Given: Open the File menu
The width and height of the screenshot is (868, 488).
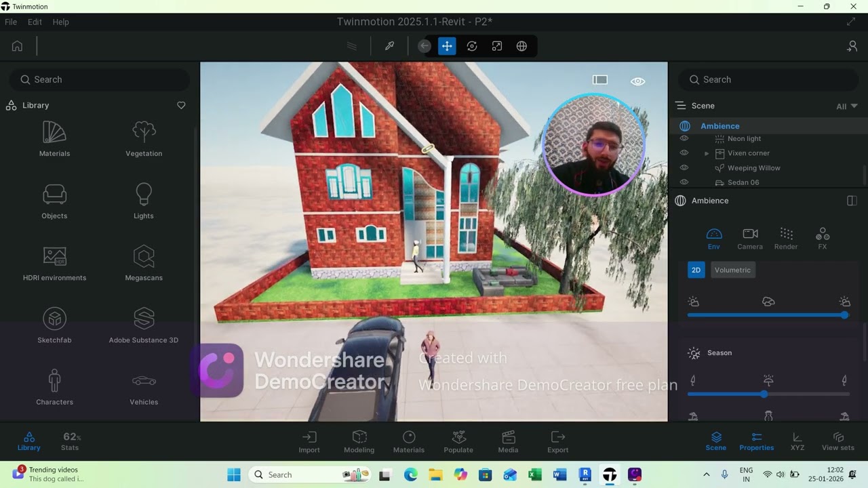Looking at the screenshot, I should (11, 22).
